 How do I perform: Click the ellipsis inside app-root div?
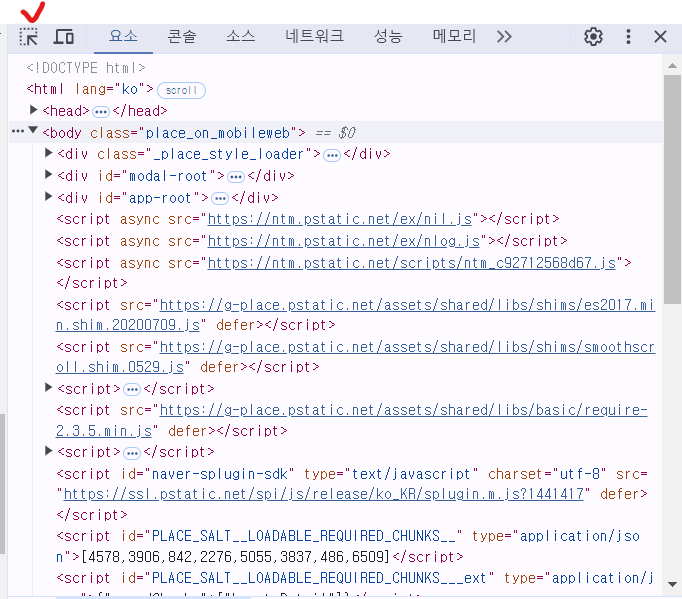tap(220, 199)
